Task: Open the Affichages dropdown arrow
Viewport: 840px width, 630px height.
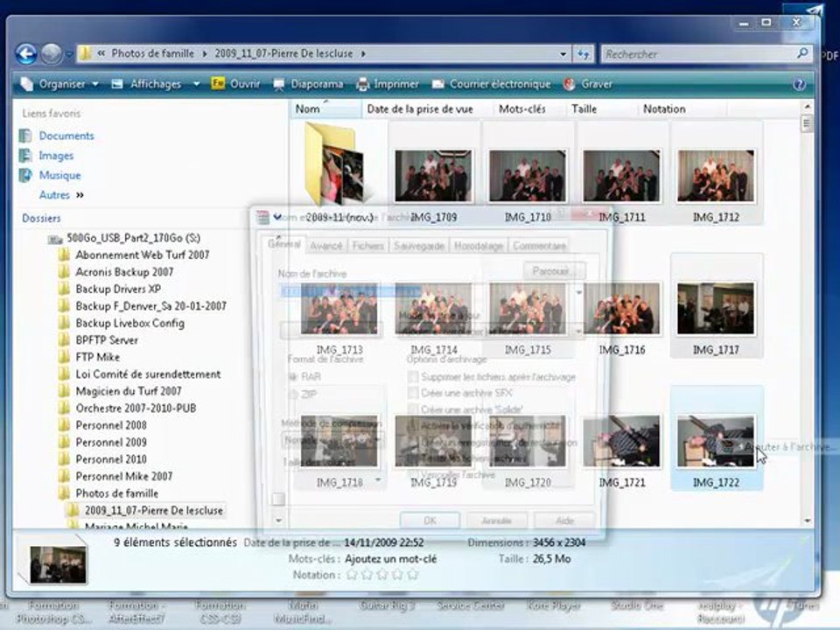Action: [196, 85]
